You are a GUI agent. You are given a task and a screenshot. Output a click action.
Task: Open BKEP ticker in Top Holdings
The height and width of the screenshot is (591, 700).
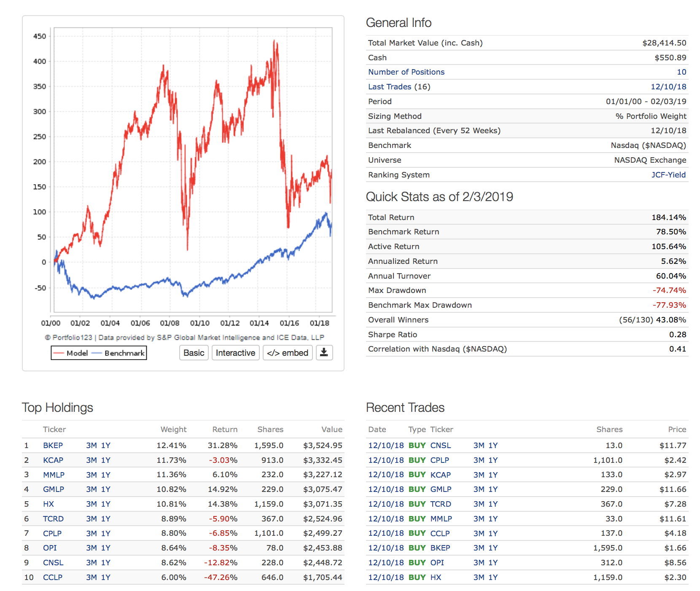click(53, 446)
